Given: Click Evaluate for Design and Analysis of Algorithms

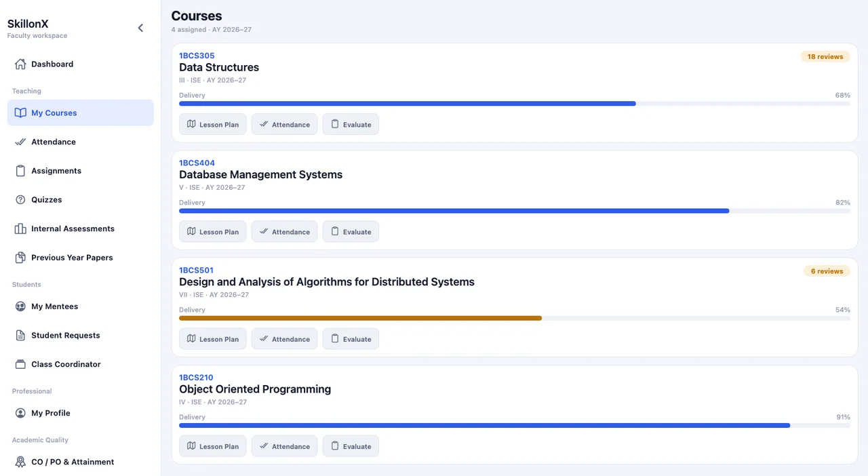Looking at the screenshot, I should click(x=351, y=338).
